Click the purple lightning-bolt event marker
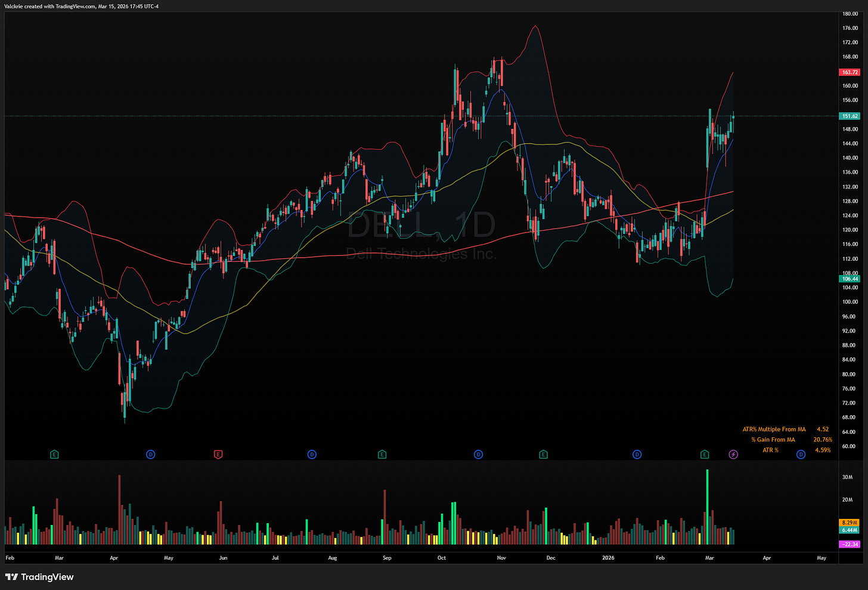Viewport: 868px width, 590px height. [733, 455]
